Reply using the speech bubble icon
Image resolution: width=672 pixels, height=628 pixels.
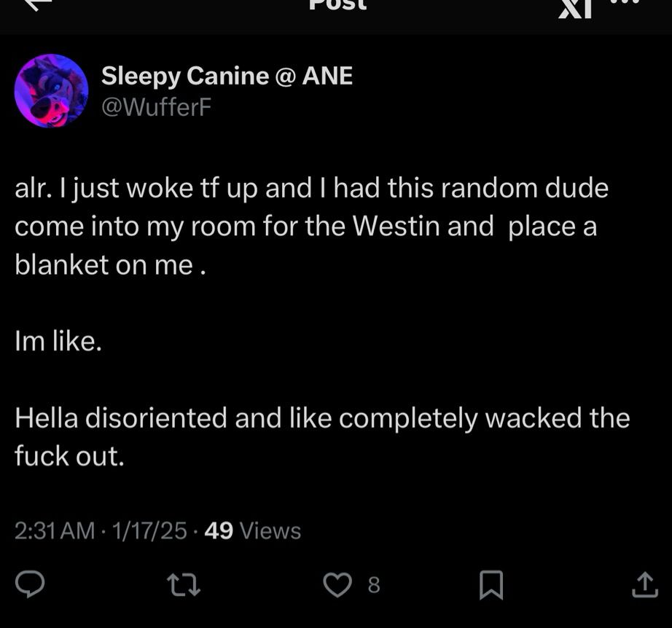(x=30, y=584)
